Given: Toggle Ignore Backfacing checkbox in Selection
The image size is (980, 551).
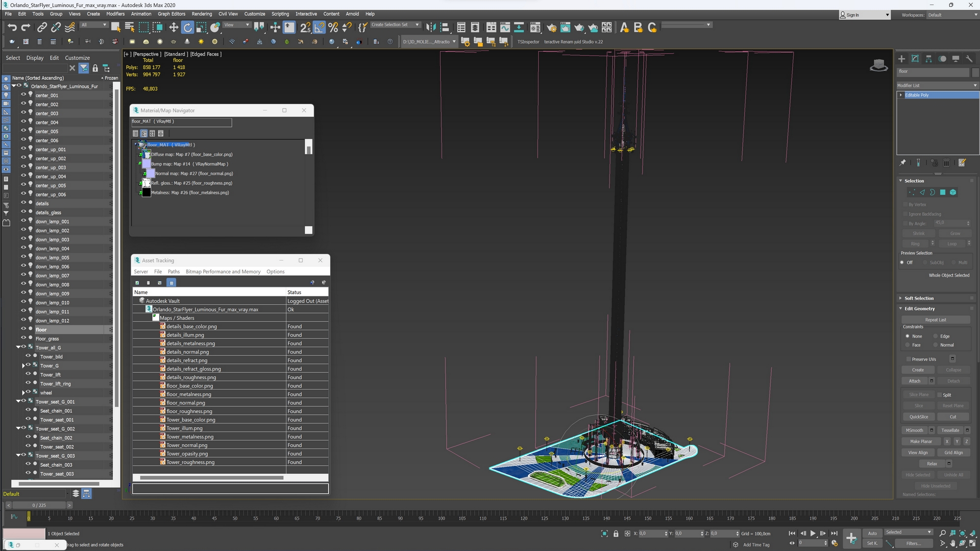Looking at the screenshot, I should tap(906, 213).
